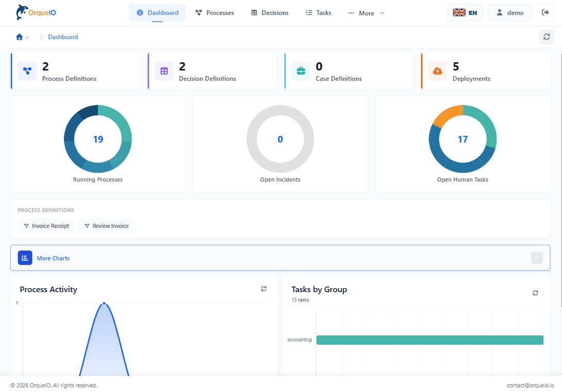This screenshot has width=562, height=392.
Task: Click the logout icon
Action: (x=545, y=12)
